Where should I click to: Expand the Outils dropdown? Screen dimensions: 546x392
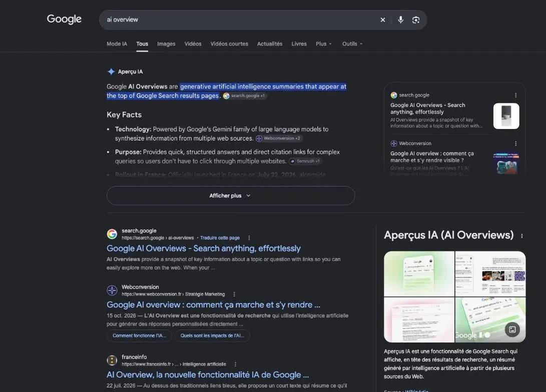pyautogui.click(x=352, y=44)
